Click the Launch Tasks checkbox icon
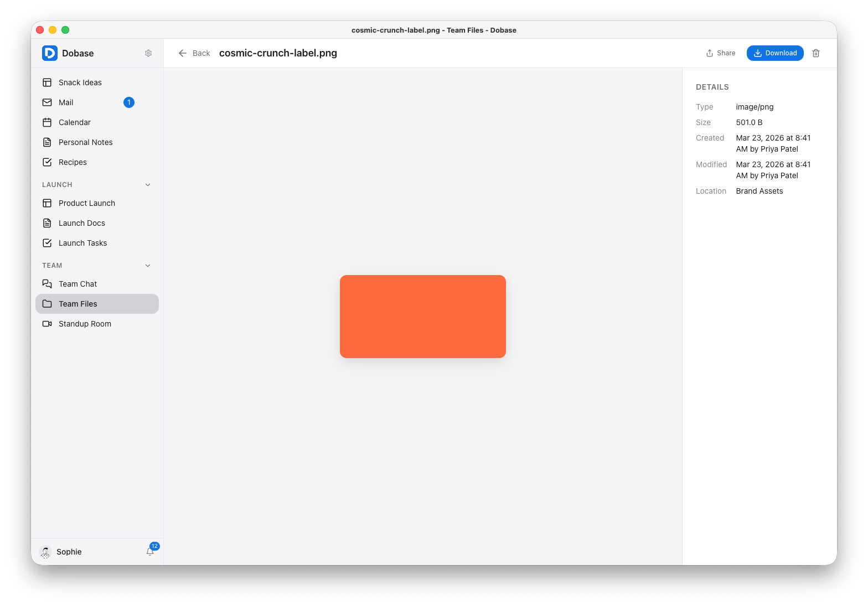The width and height of the screenshot is (868, 606). pyautogui.click(x=47, y=243)
